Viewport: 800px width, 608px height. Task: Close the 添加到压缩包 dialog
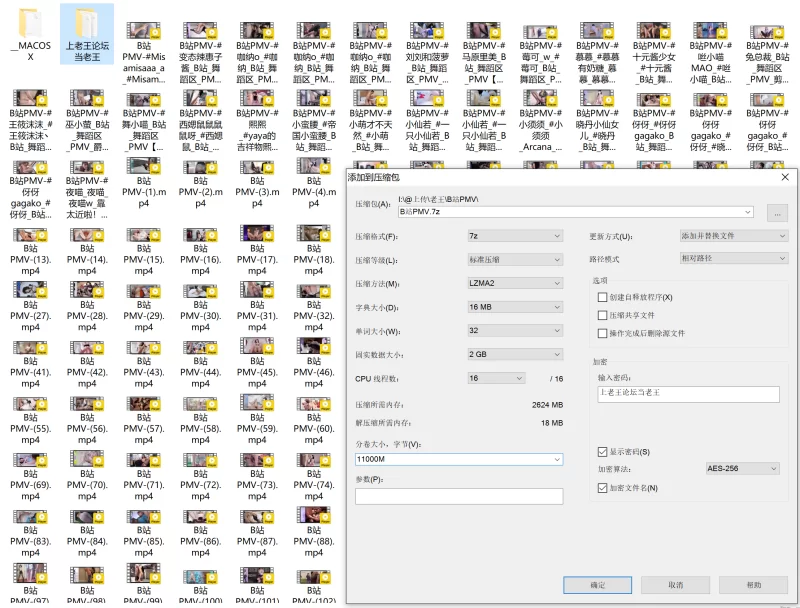pyautogui.click(x=785, y=177)
